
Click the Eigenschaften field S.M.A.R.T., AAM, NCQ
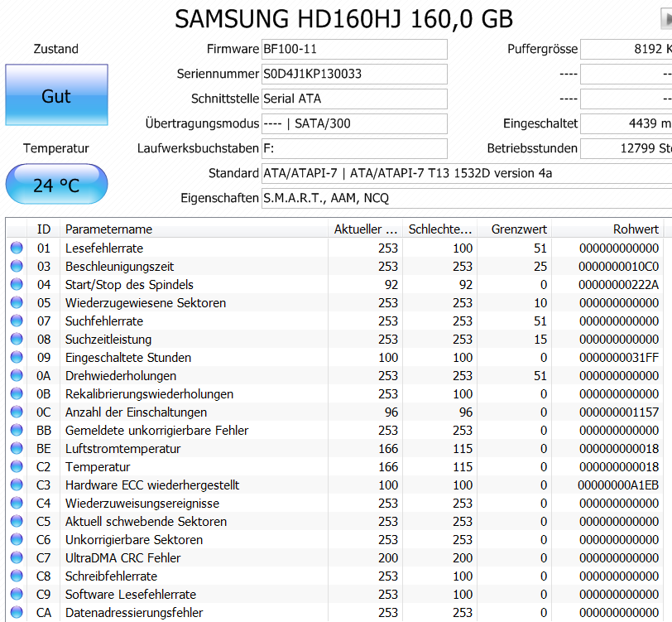[467, 199]
